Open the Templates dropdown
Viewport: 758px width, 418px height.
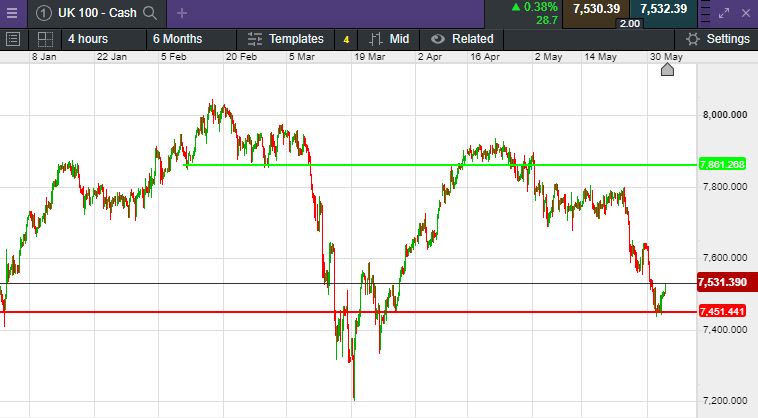[286, 39]
